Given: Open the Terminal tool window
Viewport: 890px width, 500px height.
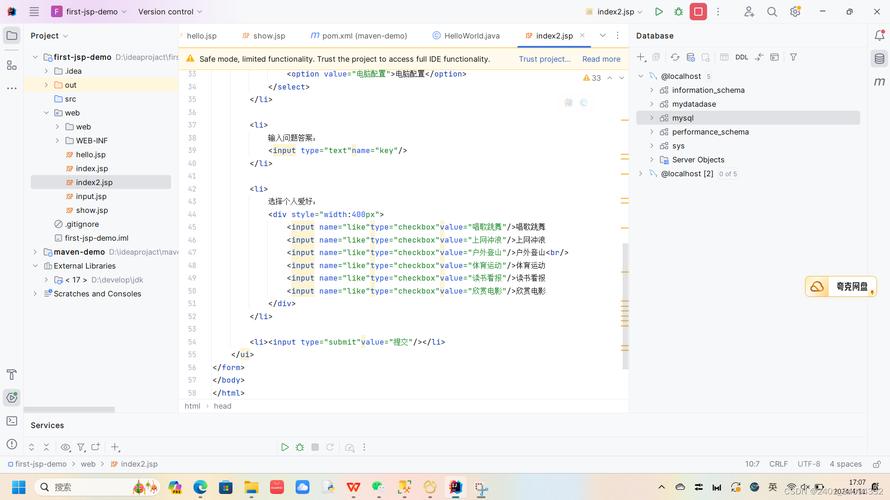Looking at the screenshot, I should pyautogui.click(x=11, y=421).
